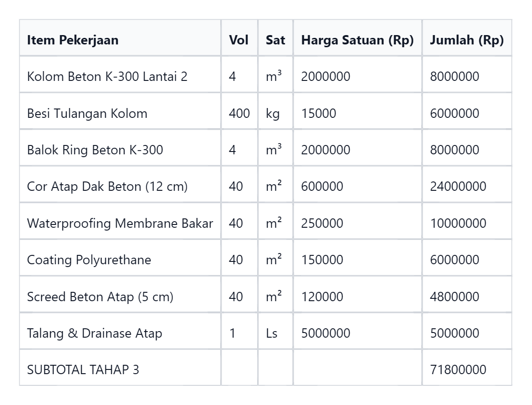
Task: Select the Waterproofing Membrane Bakar cell
Action: click(120, 221)
